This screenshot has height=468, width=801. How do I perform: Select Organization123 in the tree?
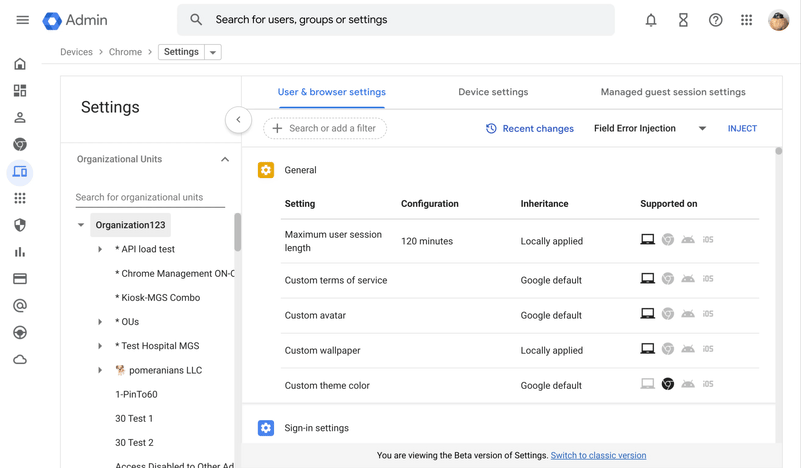tap(130, 225)
